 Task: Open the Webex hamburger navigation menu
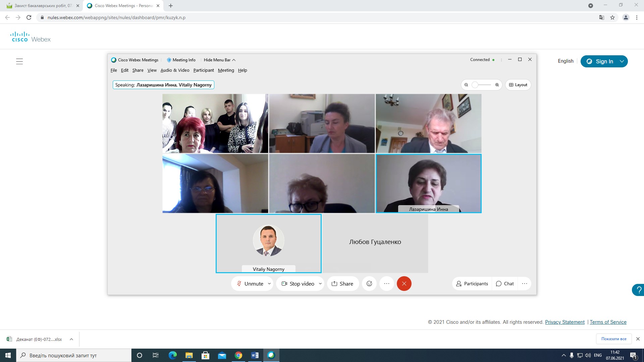tap(19, 61)
